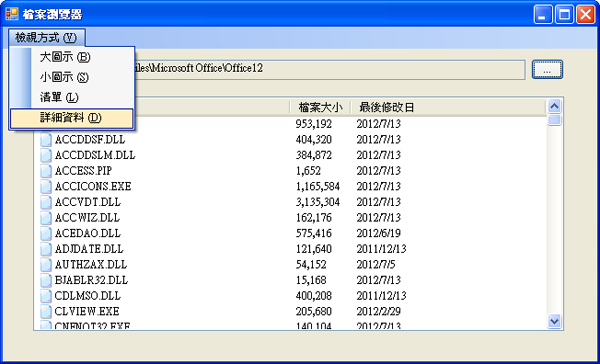The width and height of the screenshot is (600, 364).
Task: Click the date 2012/6/19
Action: click(379, 233)
